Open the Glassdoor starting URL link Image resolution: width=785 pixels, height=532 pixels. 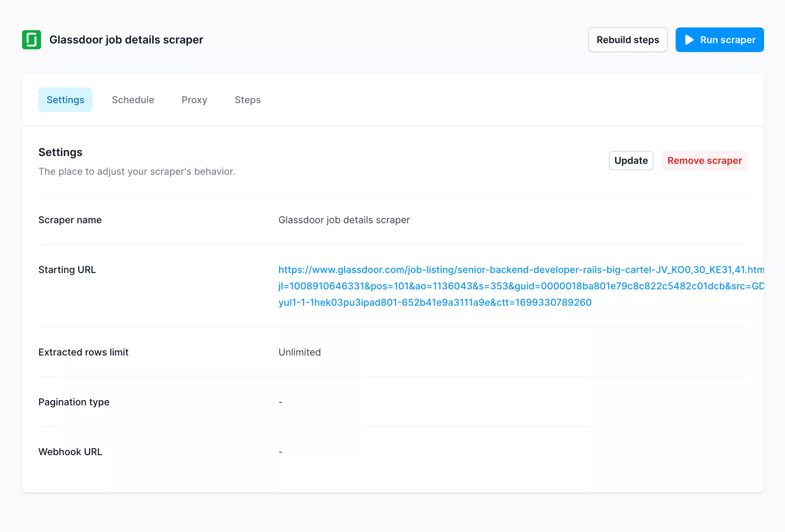coord(521,286)
